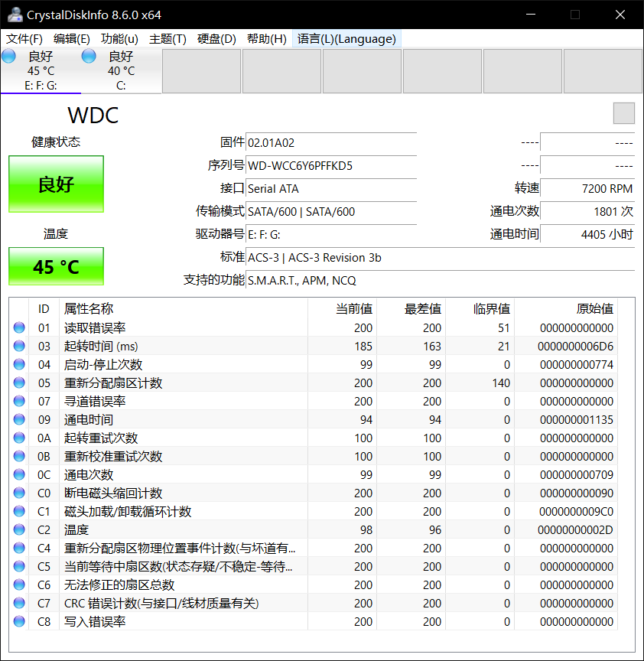Click status icon of ID 09 通电时间 row
Screen dimensions: 644x661
click(x=19, y=419)
